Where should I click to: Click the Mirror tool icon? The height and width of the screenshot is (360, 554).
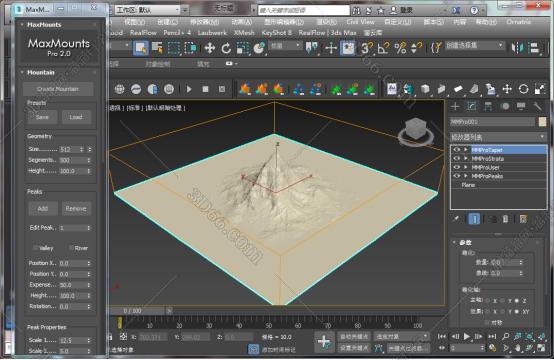[x=518, y=48]
